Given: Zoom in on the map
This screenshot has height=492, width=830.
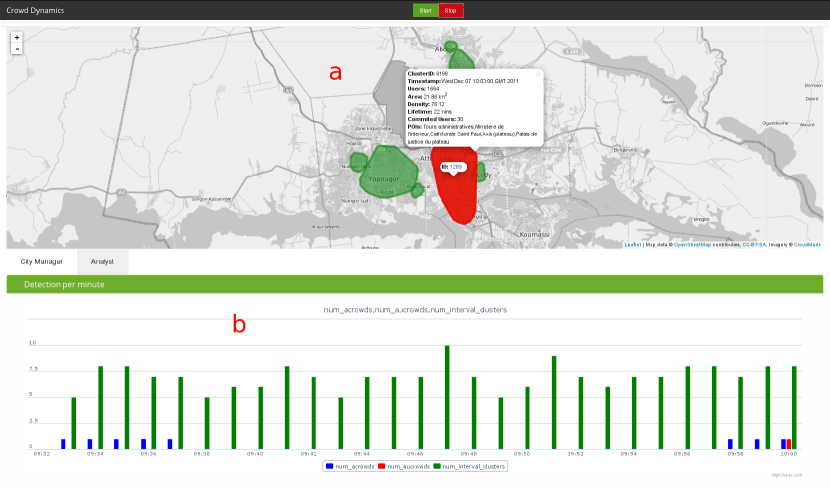Looking at the screenshot, I should pyautogui.click(x=17, y=37).
